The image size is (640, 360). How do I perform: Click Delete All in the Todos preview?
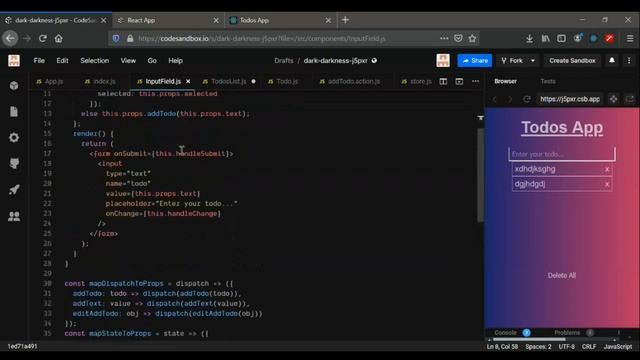[562, 276]
